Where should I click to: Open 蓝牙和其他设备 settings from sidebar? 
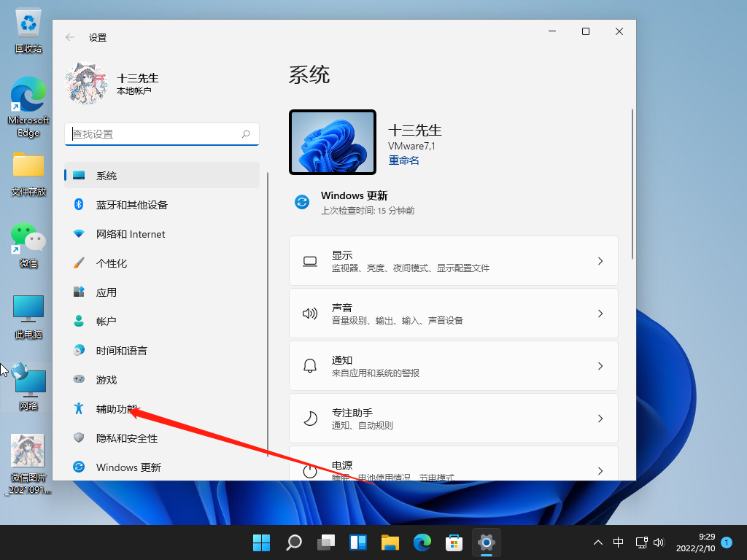[131, 204]
